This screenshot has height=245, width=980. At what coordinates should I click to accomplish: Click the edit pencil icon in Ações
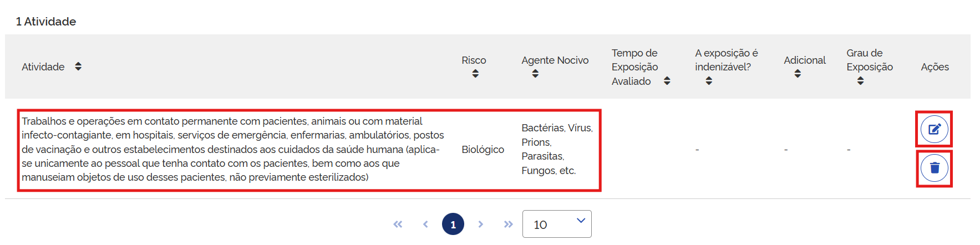pyautogui.click(x=934, y=129)
